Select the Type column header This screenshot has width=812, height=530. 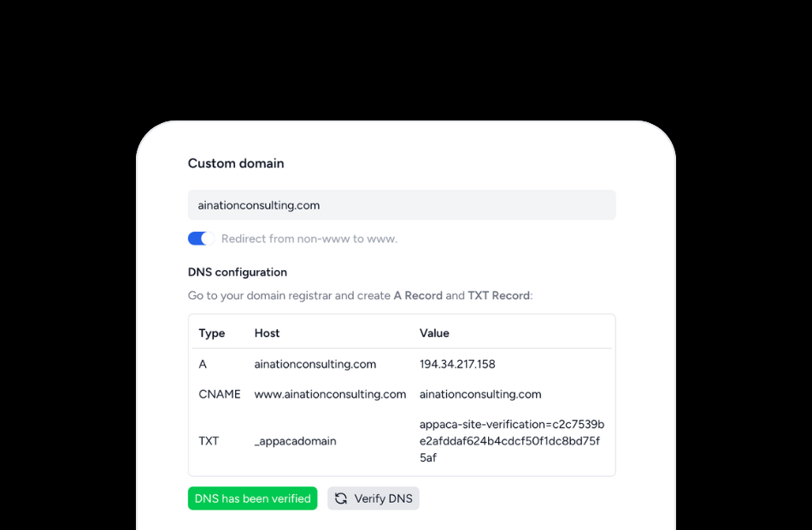pos(211,333)
